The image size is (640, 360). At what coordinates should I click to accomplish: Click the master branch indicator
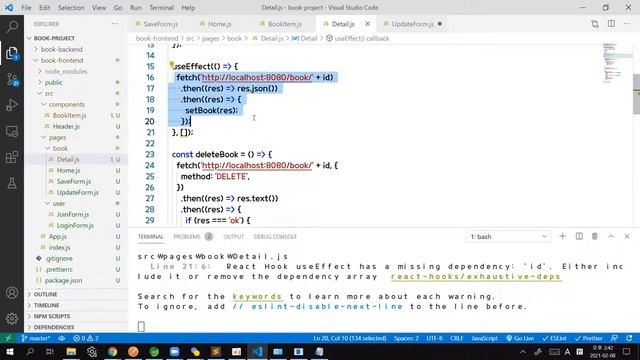point(36,338)
